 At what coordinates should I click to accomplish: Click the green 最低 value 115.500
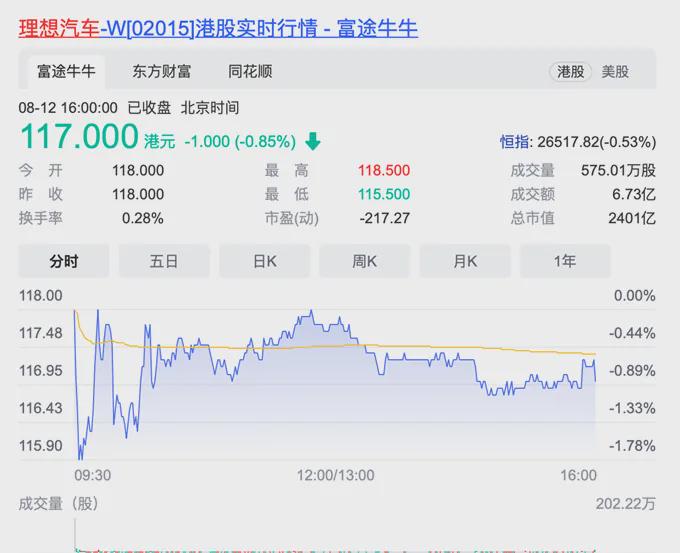tap(384, 194)
